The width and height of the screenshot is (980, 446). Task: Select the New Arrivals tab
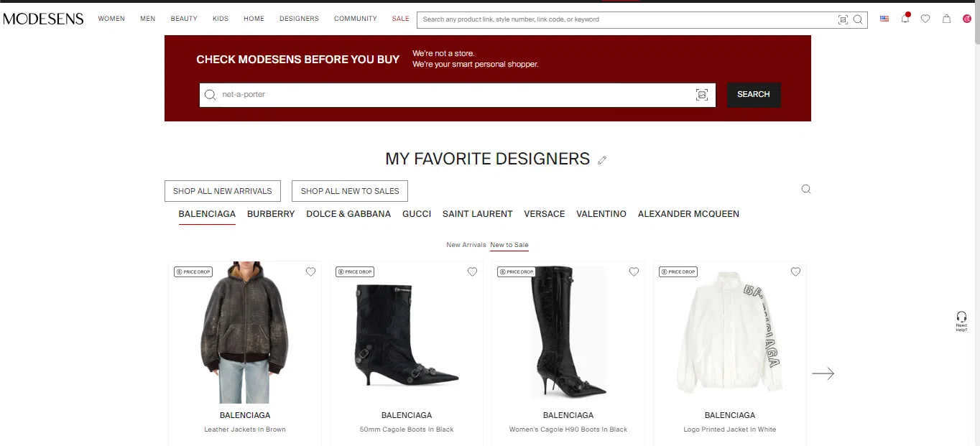coord(466,245)
